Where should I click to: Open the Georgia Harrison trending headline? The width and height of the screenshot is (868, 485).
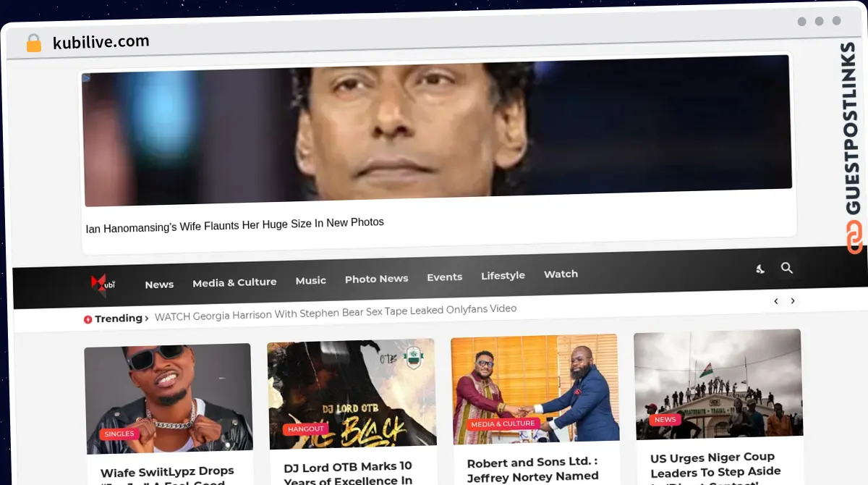click(x=336, y=313)
